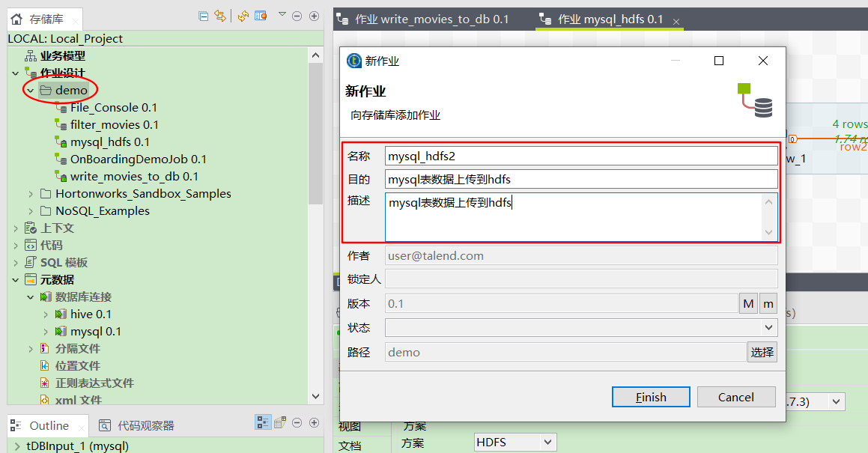Switch Outline panel to tree view mode

coord(262,422)
